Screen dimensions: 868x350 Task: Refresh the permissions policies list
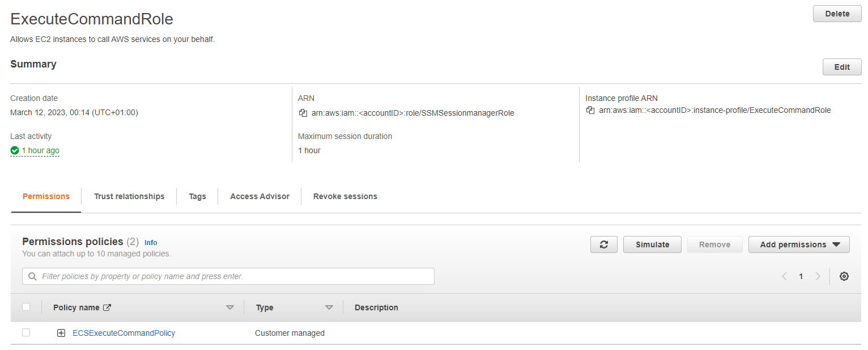[x=604, y=244]
